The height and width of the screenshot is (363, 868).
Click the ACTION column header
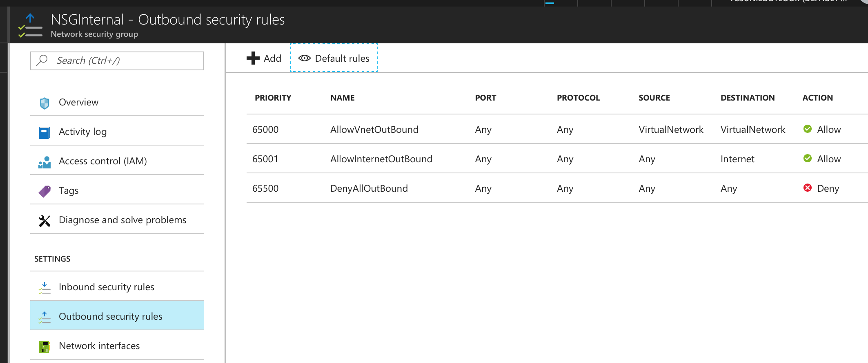[818, 98]
